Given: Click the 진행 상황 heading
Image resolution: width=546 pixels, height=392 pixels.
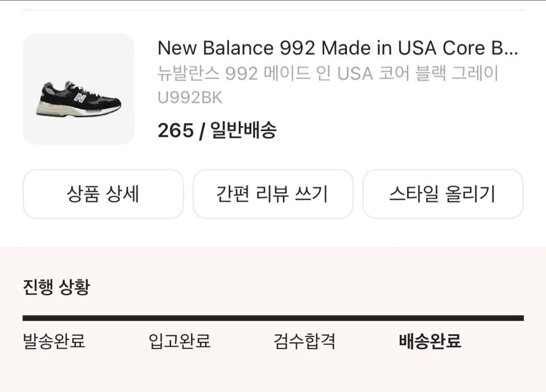Looking at the screenshot, I should tap(56, 288).
